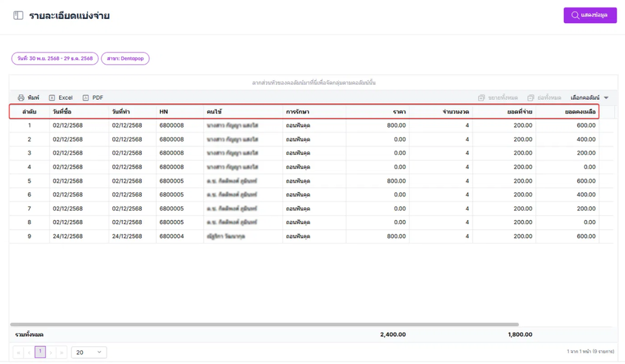Click the date range filter chip
Image resolution: width=625 pixels, height=364 pixels.
pos(55,58)
